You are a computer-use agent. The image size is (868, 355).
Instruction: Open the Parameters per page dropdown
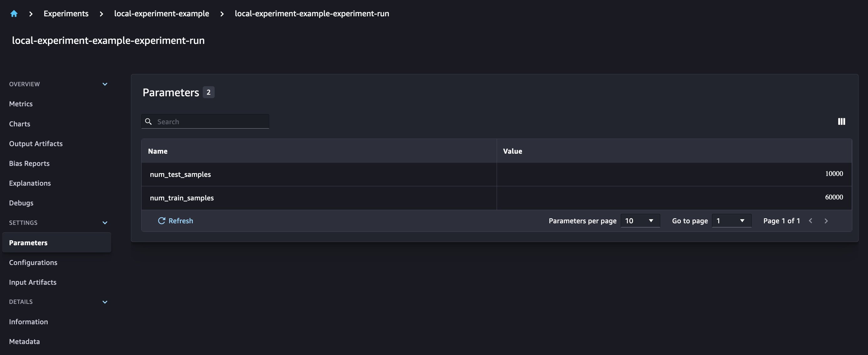click(x=640, y=221)
